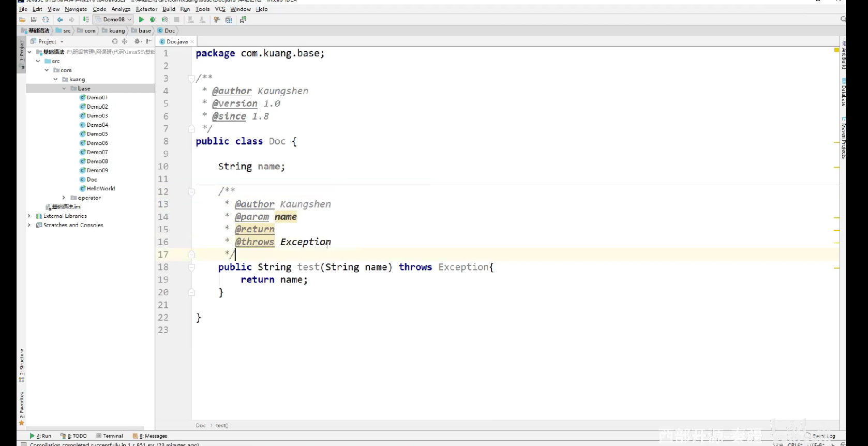The width and height of the screenshot is (868, 446).
Task: Open the Analyze menu
Action: click(121, 9)
